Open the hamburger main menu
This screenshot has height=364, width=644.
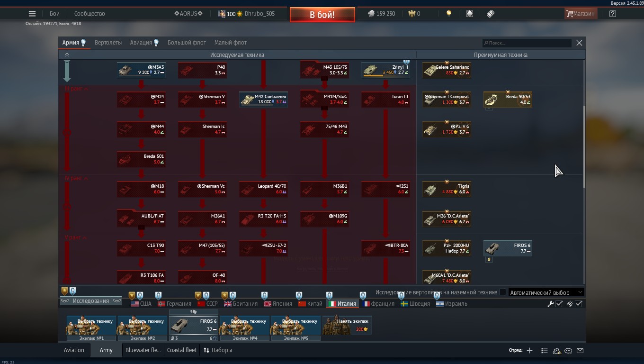pyautogui.click(x=32, y=14)
